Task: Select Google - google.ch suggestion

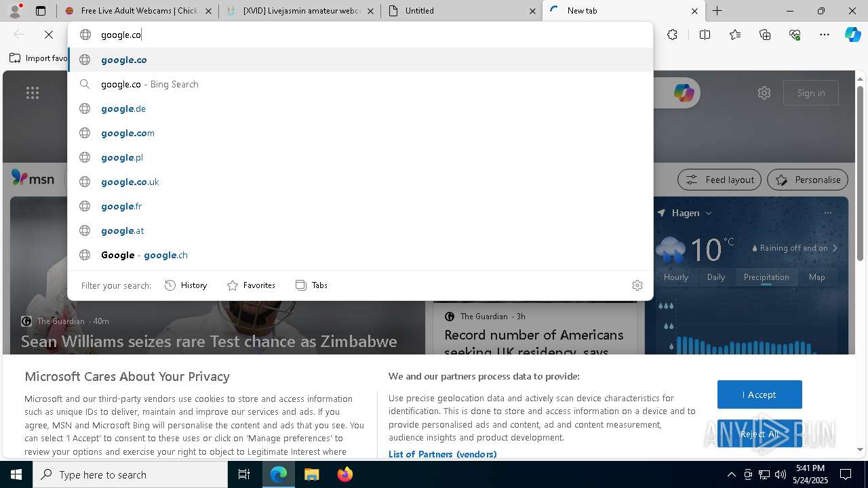Action: pyautogui.click(x=361, y=255)
